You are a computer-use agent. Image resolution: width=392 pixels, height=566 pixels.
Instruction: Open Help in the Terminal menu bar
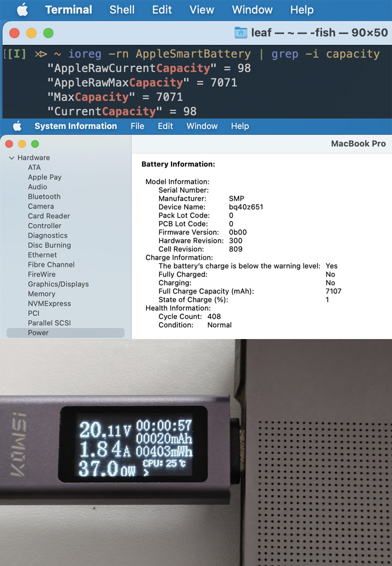(302, 10)
